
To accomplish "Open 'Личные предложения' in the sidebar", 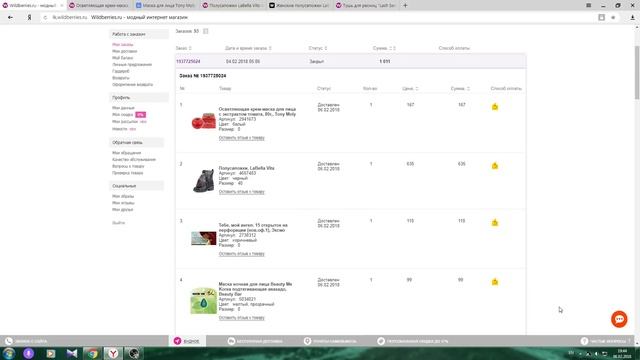I will point(132,64).
